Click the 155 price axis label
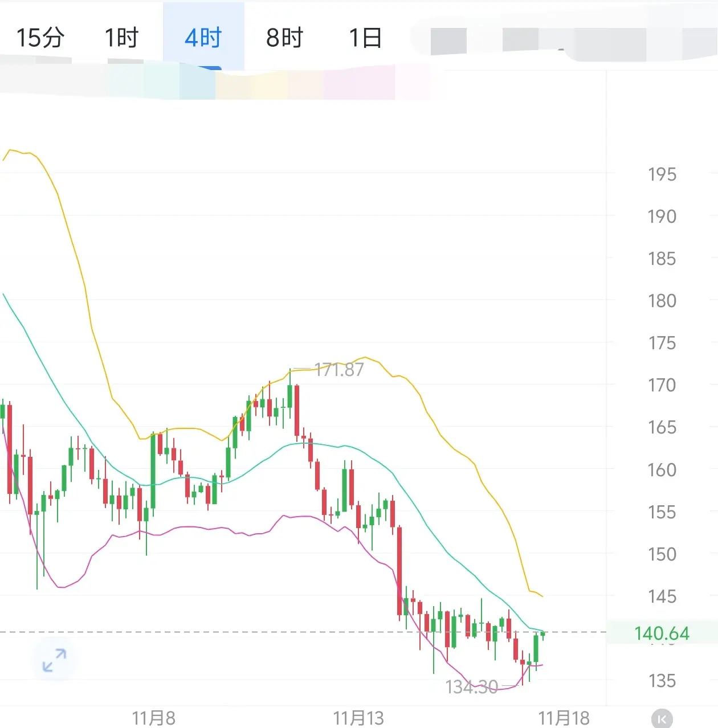Image resolution: width=718 pixels, height=728 pixels. coord(662,512)
